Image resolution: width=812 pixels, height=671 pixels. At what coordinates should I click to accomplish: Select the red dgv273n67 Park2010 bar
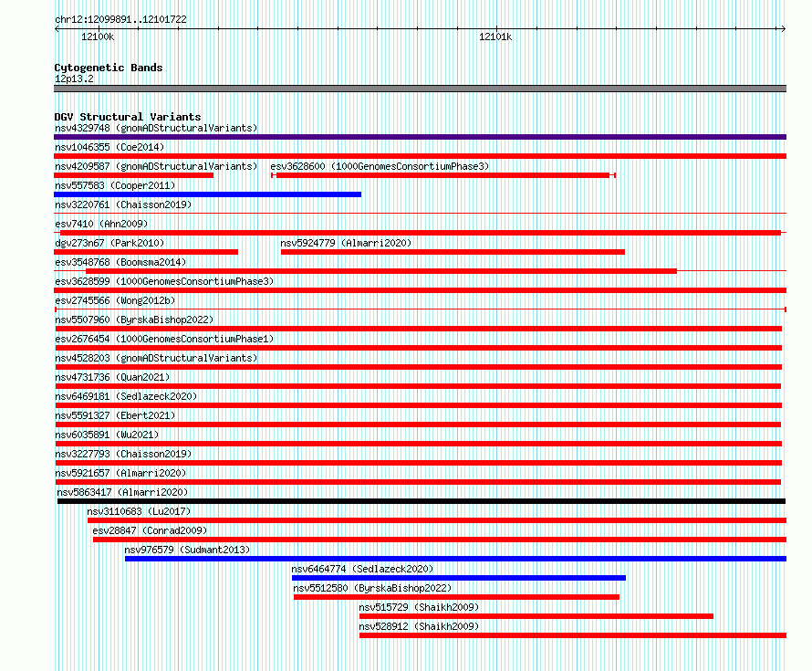click(146, 252)
